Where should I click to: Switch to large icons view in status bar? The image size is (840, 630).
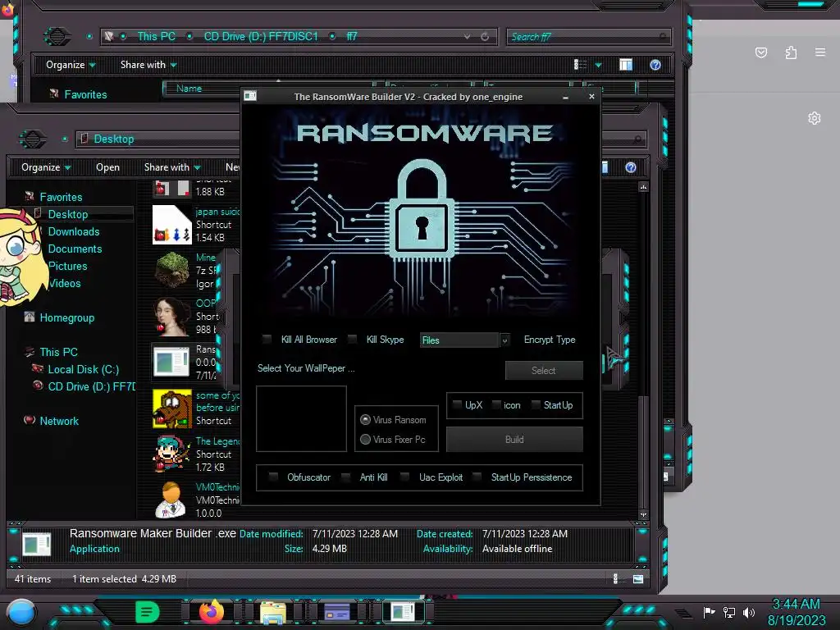click(x=638, y=578)
